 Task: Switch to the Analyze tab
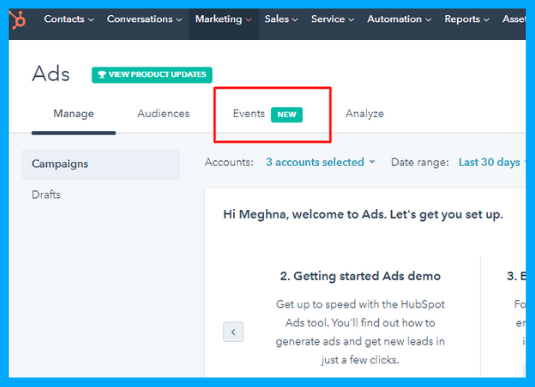click(x=364, y=114)
